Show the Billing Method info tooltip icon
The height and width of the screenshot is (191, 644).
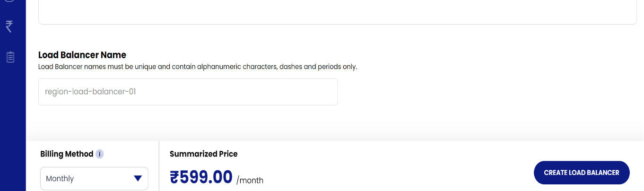(x=99, y=154)
